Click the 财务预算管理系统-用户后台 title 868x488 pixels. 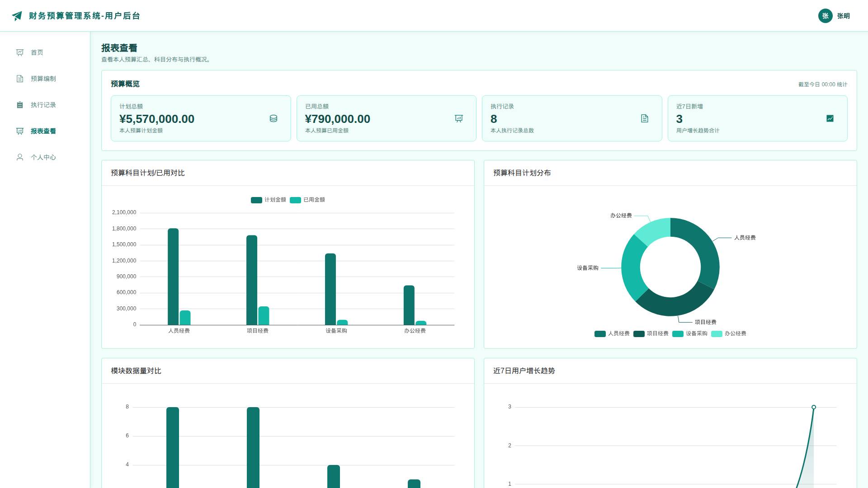(x=85, y=16)
